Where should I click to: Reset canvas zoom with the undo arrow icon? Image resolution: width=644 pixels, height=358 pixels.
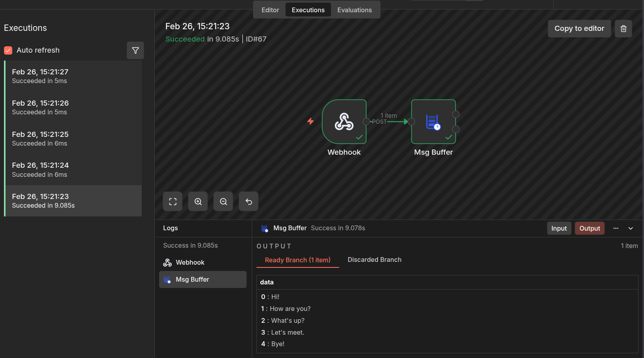(x=249, y=202)
